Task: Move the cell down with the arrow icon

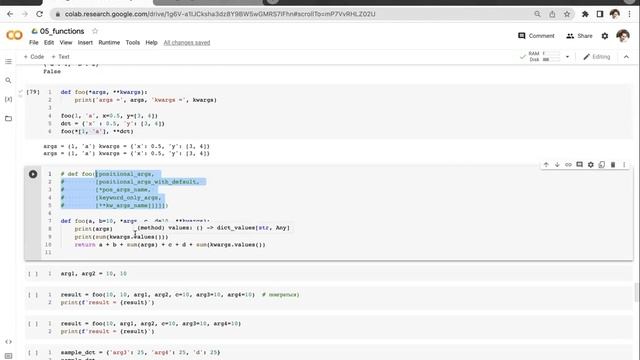Action: pos(557,164)
